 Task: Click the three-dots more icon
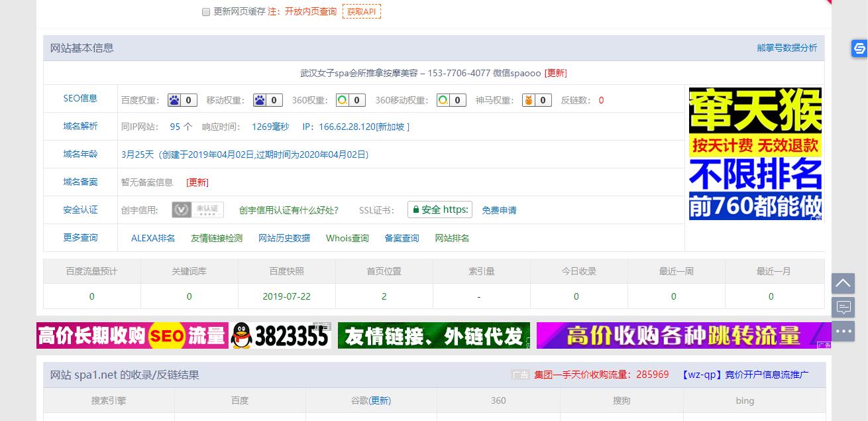(x=843, y=331)
